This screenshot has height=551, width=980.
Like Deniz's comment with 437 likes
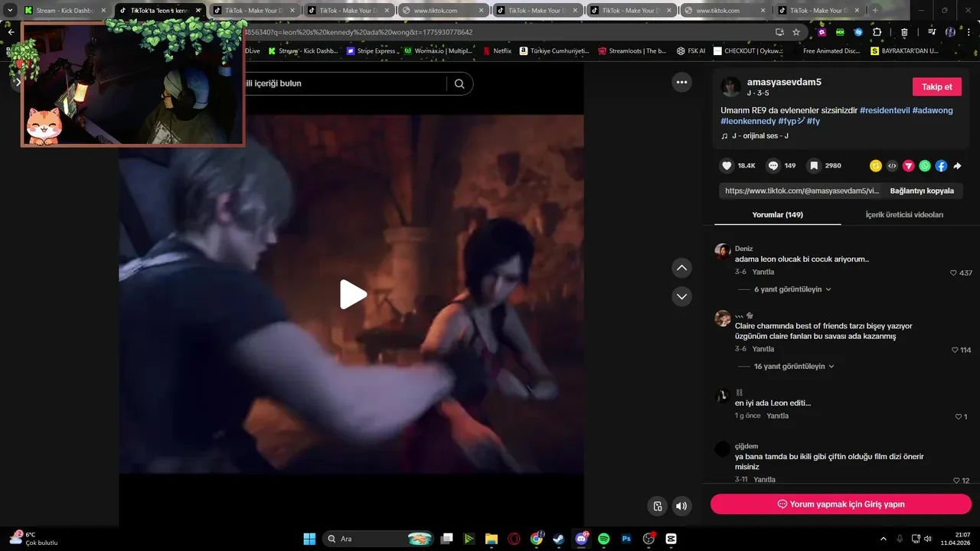[x=953, y=273]
